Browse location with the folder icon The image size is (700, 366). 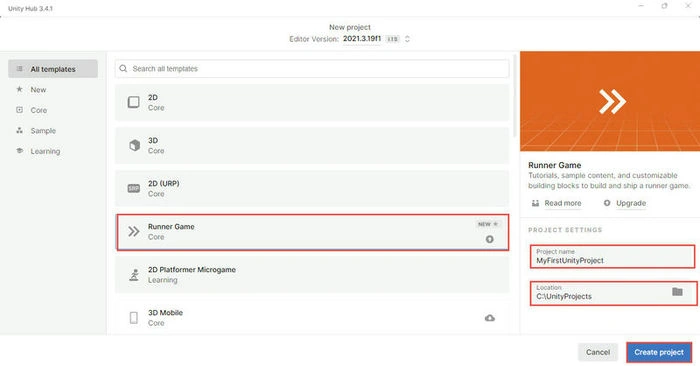coord(677,291)
